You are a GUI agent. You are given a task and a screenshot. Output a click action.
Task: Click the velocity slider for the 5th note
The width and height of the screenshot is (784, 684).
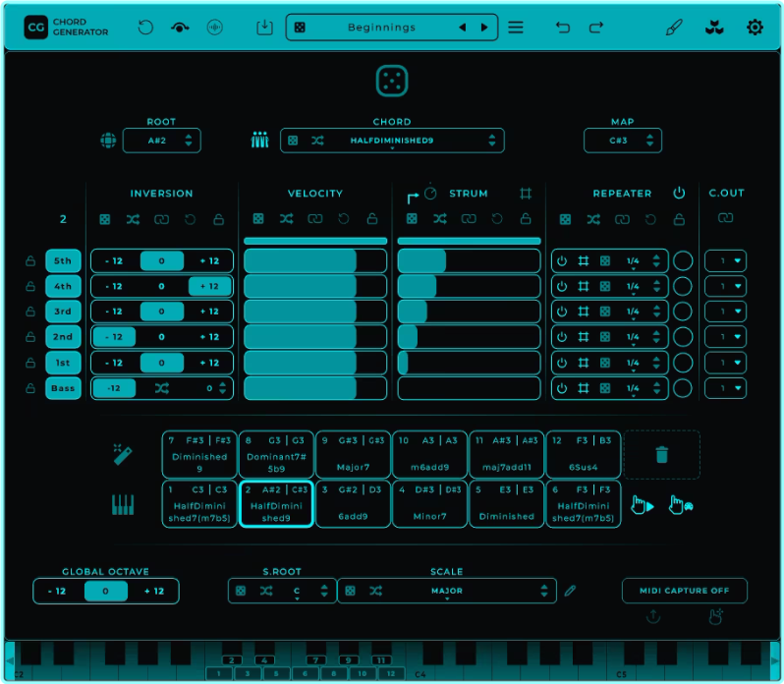pyautogui.click(x=315, y=261)
